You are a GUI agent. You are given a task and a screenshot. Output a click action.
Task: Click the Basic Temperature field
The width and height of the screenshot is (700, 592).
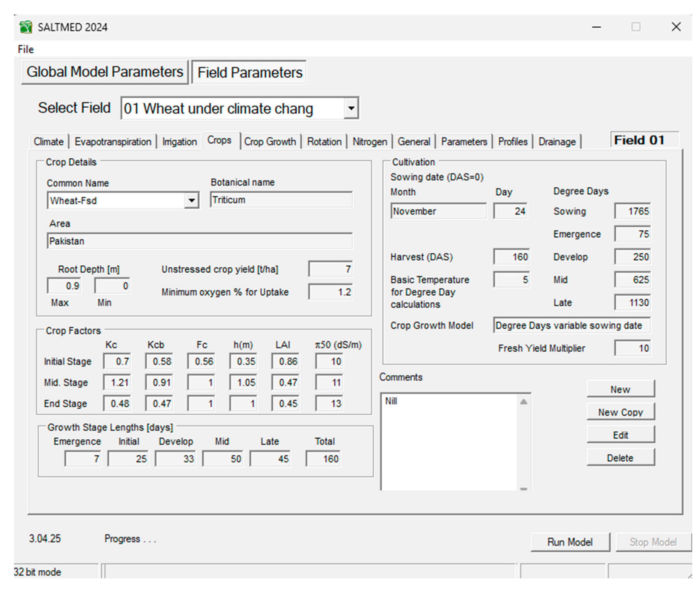tap(511, 280)
